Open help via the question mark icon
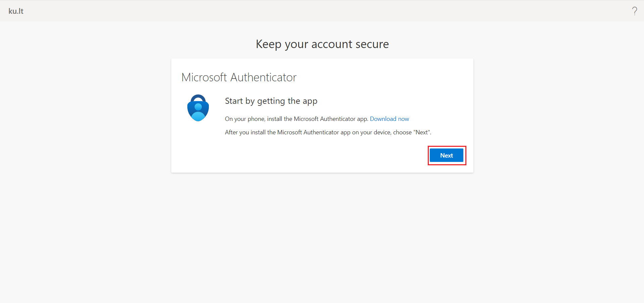644x303 pixels. (634, 11)
